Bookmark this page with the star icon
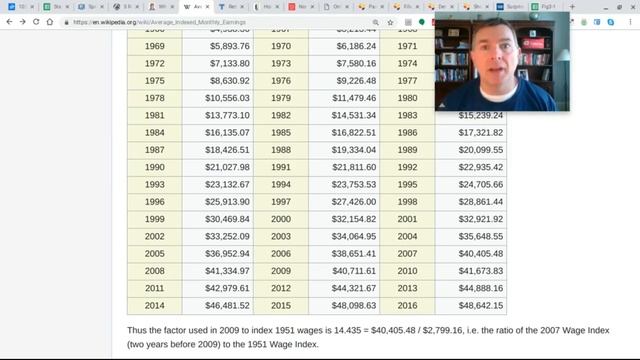Screen dimensions: 640x360 (390, 22)
